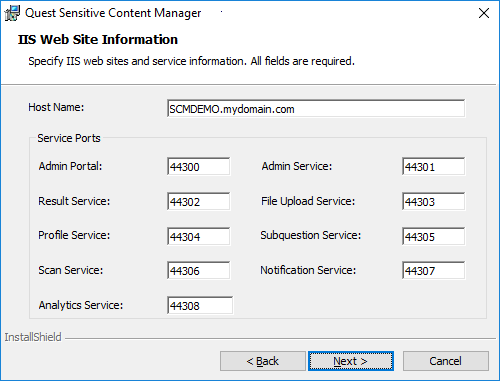Screen dimensions: 500x381
Task: Click the Host Name input field
Action: [316, 109]
